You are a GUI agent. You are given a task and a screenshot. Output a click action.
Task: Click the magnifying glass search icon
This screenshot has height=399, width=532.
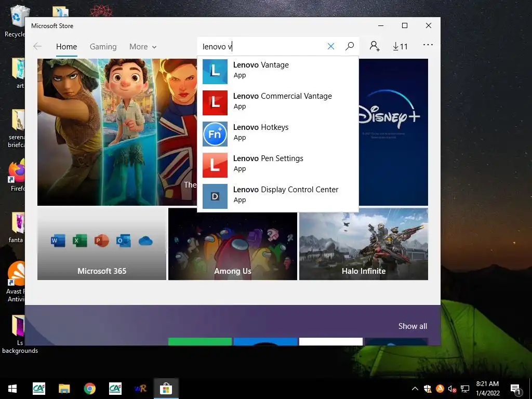[x=350, y=46]
